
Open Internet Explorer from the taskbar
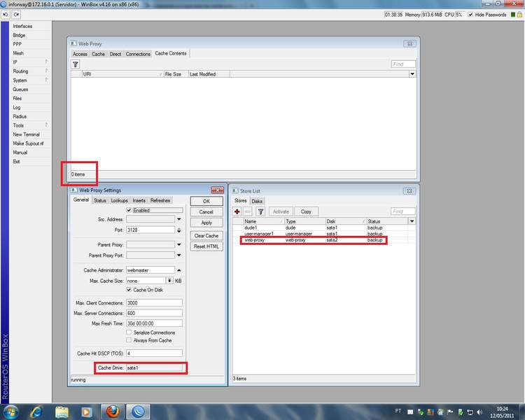[x=36, y=412]
